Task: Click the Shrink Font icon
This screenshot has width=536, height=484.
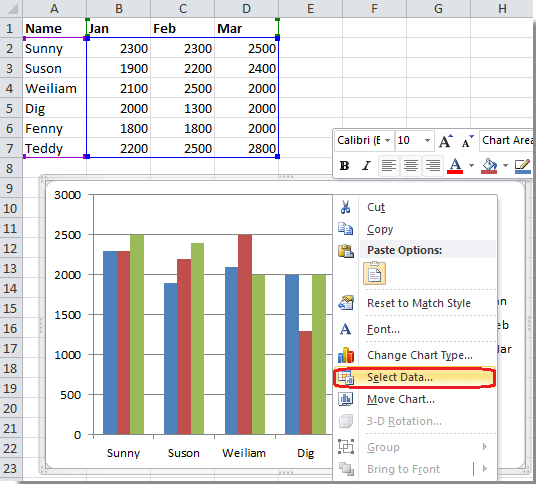Action: click(x=467, y=141)
